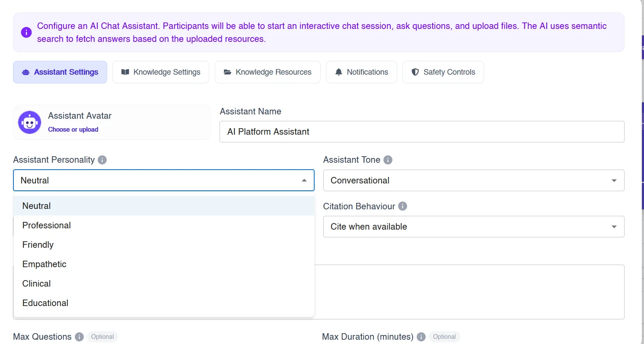Click the info icon beside Assistant Personality
The width and height of the screenshot is (644, 344).
102,160
